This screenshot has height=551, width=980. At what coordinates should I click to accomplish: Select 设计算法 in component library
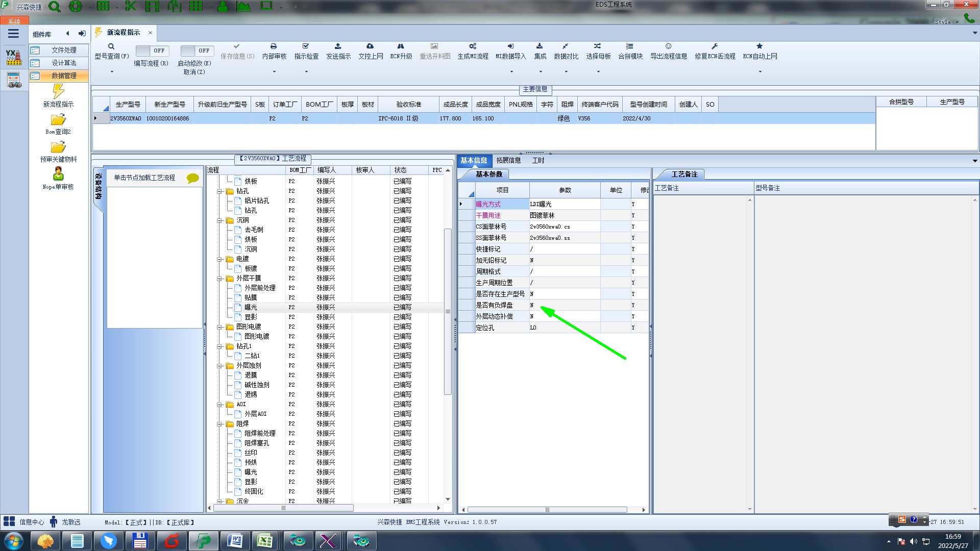(64, 63)
